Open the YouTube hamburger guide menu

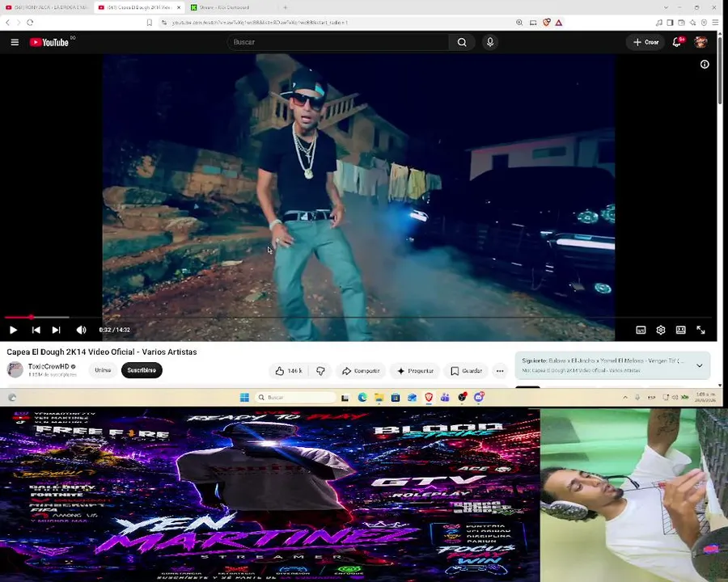point(15,42)
